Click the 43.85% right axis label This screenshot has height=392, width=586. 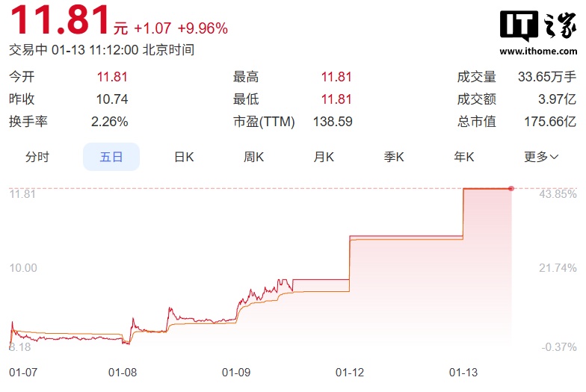tap(558, 194)
